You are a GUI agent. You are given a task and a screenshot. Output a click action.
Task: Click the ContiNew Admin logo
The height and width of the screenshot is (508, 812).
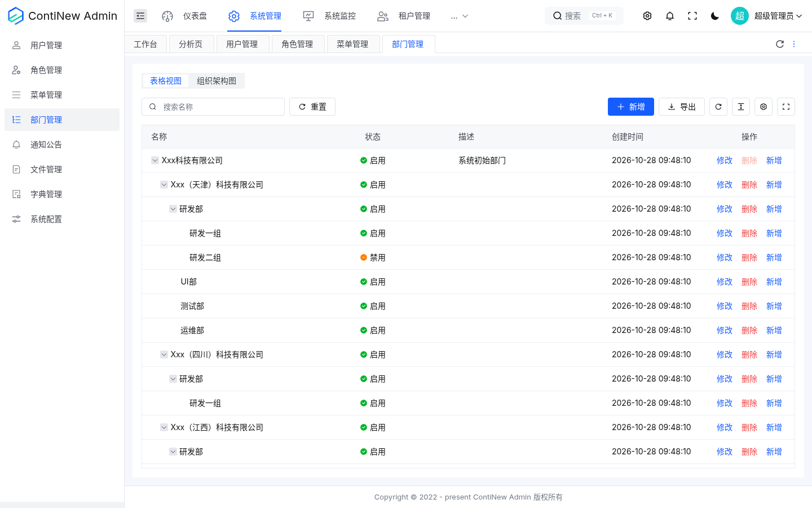(63, 16)
